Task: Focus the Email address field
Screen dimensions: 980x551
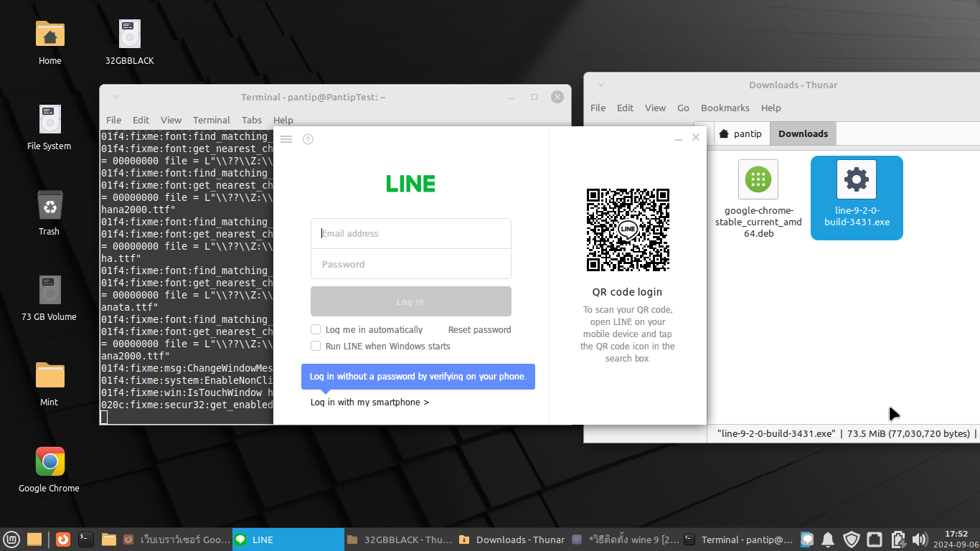Action: coord(411,234)
